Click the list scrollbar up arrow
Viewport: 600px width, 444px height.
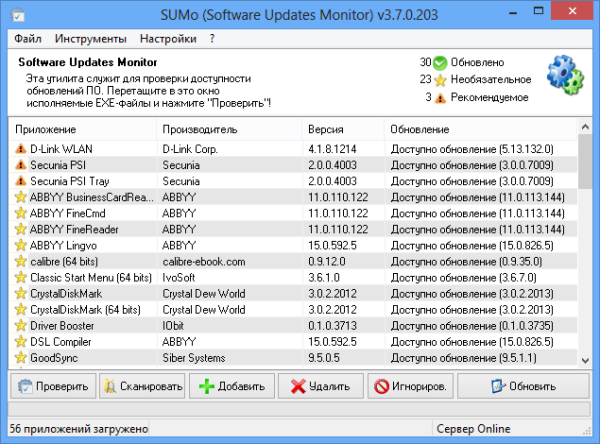(x=585, y=127)
